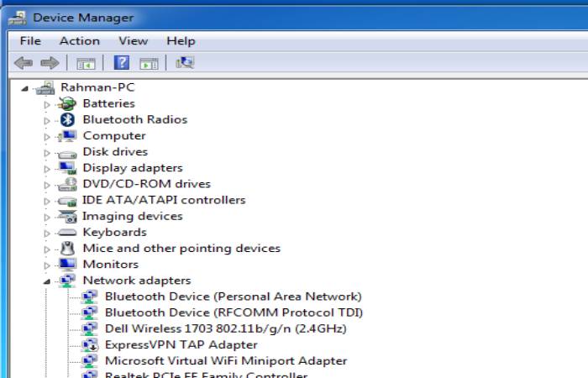This screenshot has height=378, width=588.
Task: Click the Device Manager title bar icon
Action: (18, 18)
